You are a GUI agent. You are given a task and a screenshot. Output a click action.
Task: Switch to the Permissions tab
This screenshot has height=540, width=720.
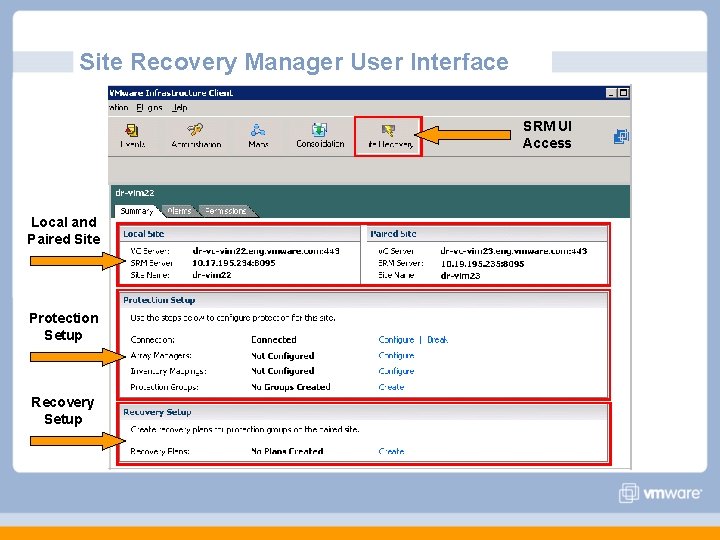pos(225,211)
